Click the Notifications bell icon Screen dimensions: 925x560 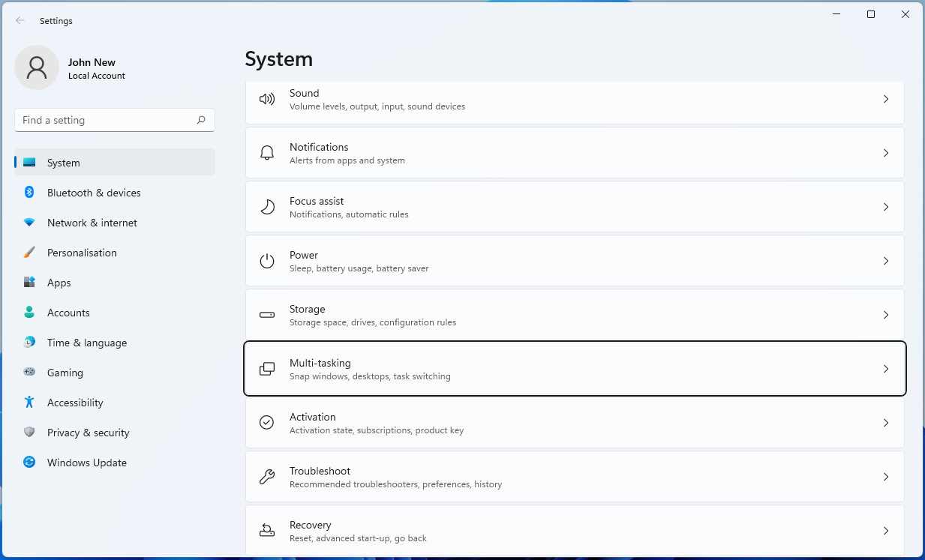pyautogui.click(x=267, y=153)
